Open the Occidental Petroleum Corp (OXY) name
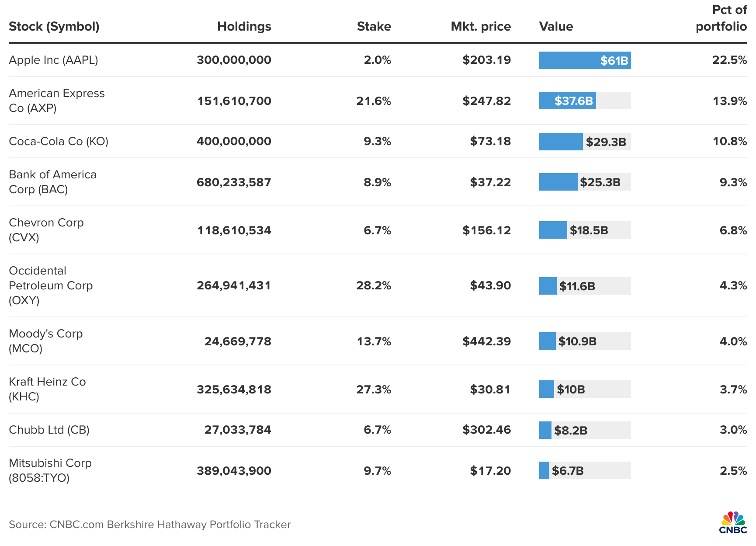 pyautogui.click(x=51, y=285)
